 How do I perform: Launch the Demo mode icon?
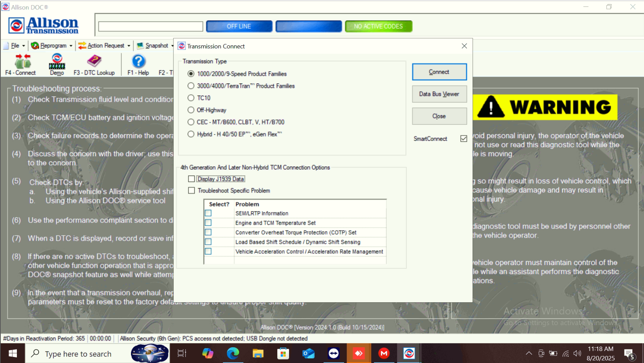[57, 61]
